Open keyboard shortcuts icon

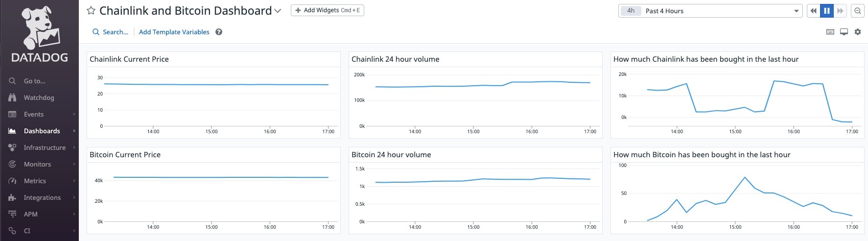[x=830, y=32]
